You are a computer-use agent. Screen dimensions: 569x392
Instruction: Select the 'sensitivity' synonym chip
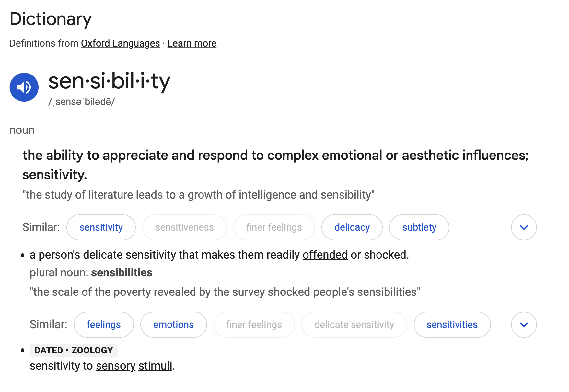[x=101, y=227]
